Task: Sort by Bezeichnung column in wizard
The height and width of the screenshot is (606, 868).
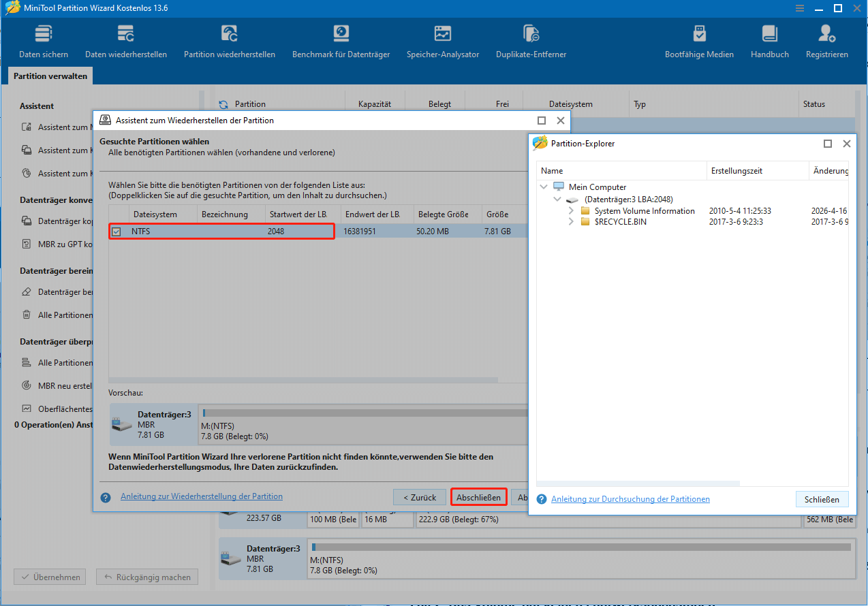Action: (231, 214)
